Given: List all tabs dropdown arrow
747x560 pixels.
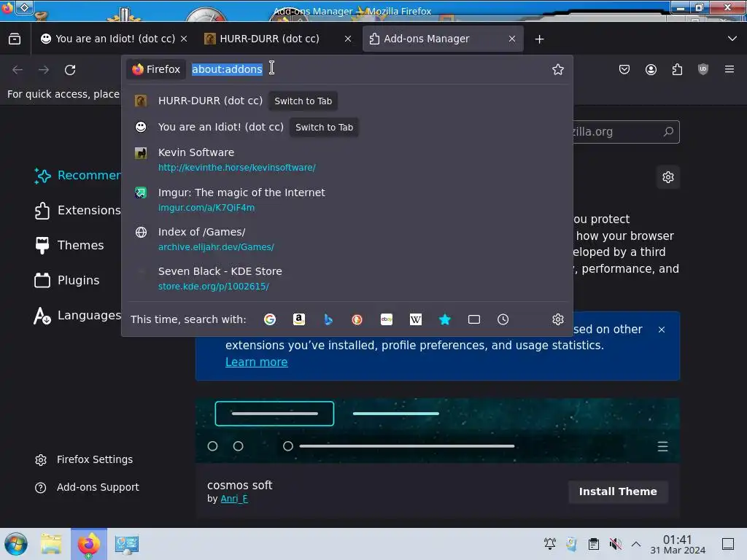Looking at the screenshot, I should (x=732, y=39).
